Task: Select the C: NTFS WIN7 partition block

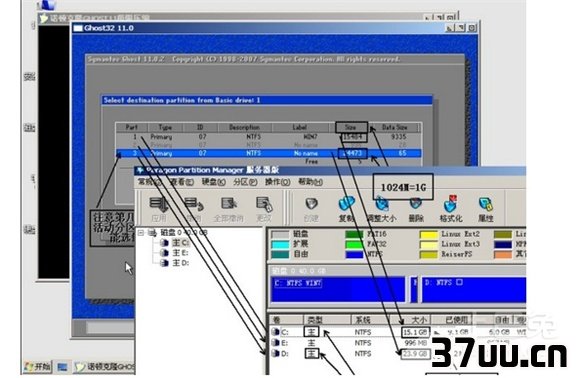Action: (x=338, y=290)
